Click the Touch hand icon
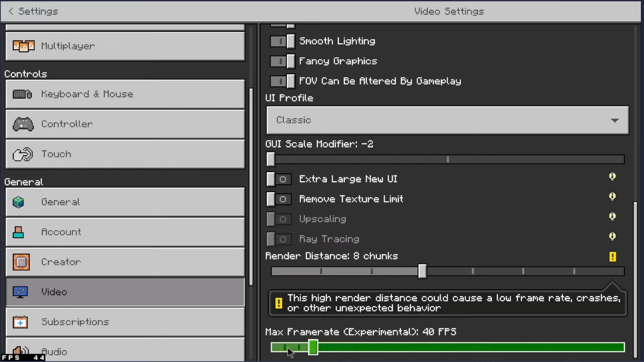The image size is (644, 362). tap(22, 154)
